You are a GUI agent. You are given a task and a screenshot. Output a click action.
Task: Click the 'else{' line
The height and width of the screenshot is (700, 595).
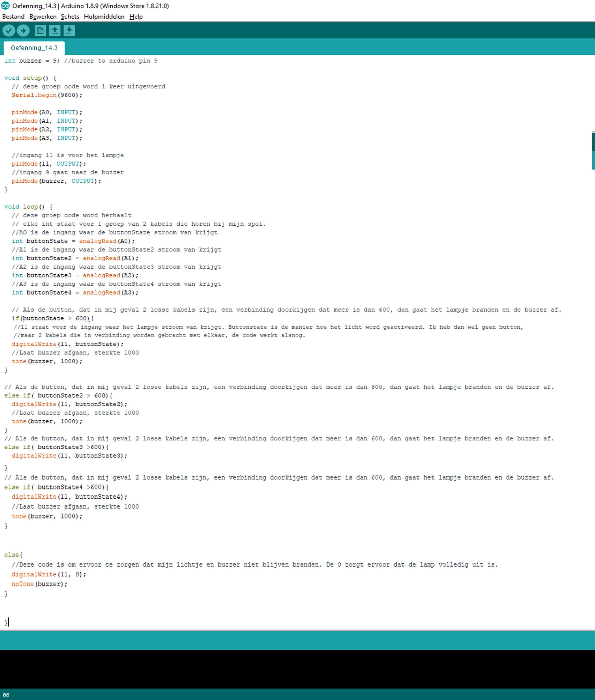pyautogui.click(x=13, y=555)
